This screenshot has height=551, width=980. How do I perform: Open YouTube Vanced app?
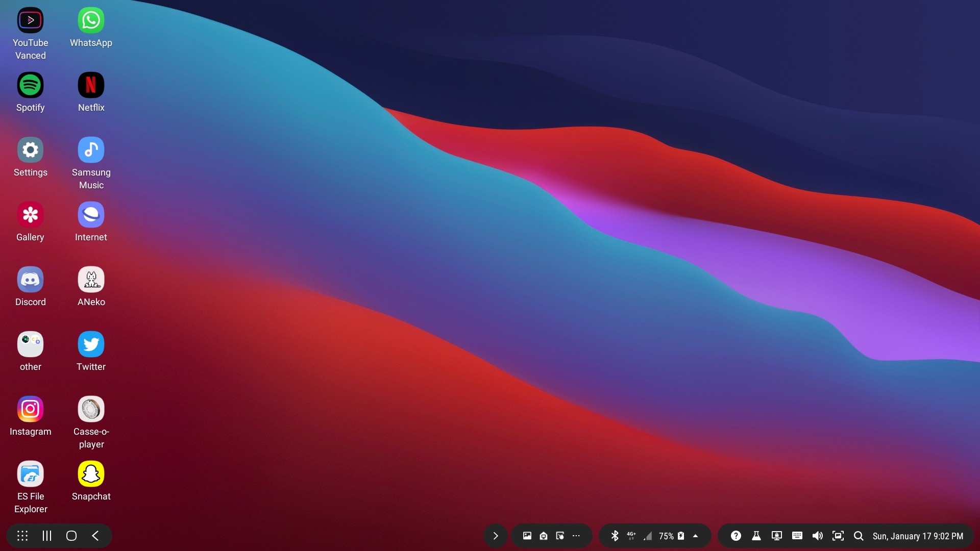(31, 20)
